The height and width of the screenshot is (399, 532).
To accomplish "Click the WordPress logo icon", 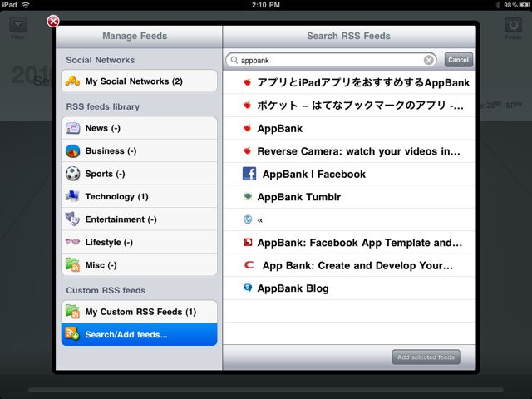I will 248,219.
